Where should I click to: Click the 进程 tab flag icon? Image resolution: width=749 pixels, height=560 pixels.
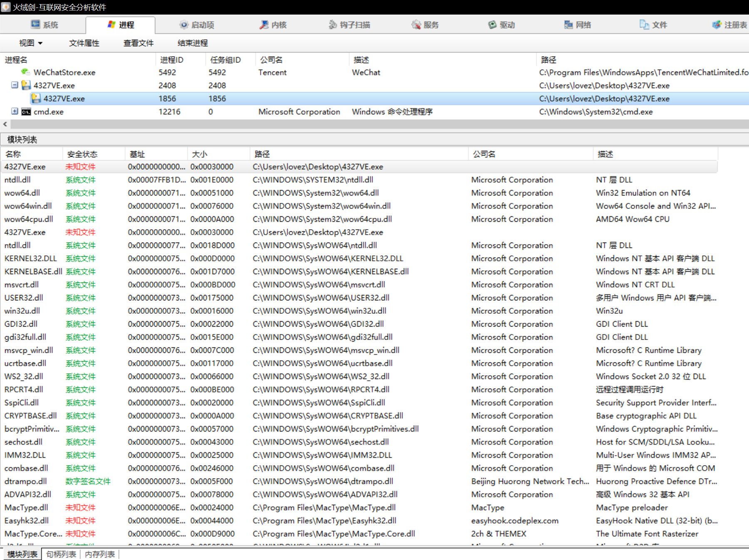(x=111, y=25)
